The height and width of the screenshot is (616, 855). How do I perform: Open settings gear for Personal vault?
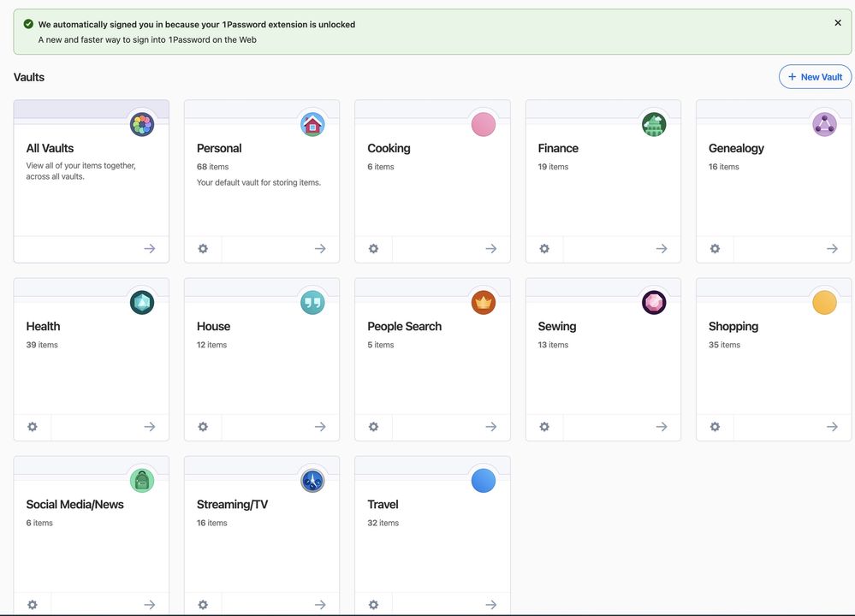click(203, 249)
